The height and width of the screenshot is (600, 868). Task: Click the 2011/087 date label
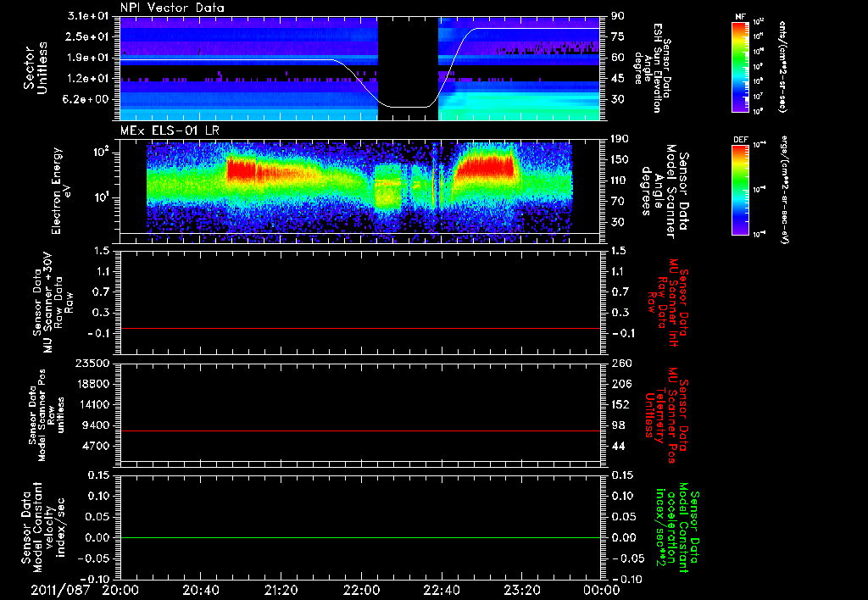tap(60, 590)
